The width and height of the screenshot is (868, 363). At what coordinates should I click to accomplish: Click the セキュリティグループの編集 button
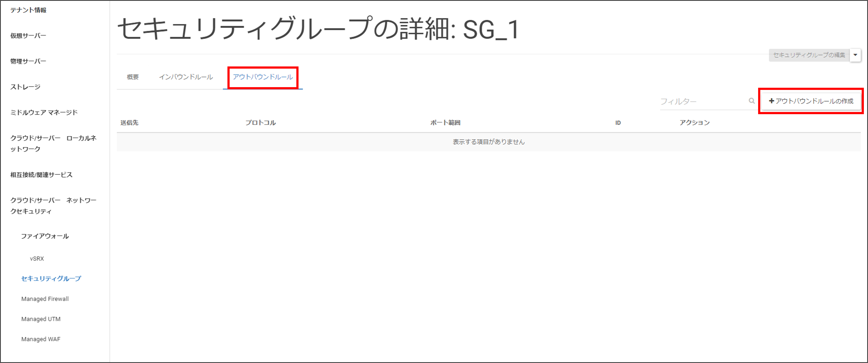tap(809, 55)
